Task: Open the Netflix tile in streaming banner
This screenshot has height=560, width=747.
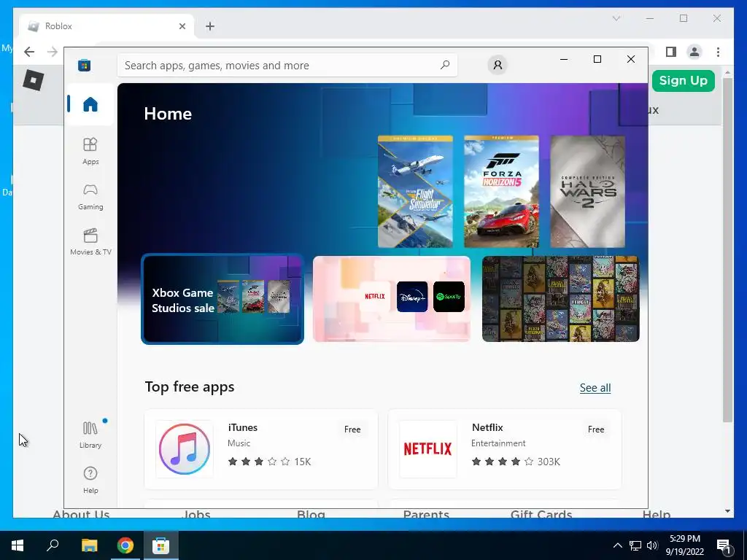Action: pos(374,296)
